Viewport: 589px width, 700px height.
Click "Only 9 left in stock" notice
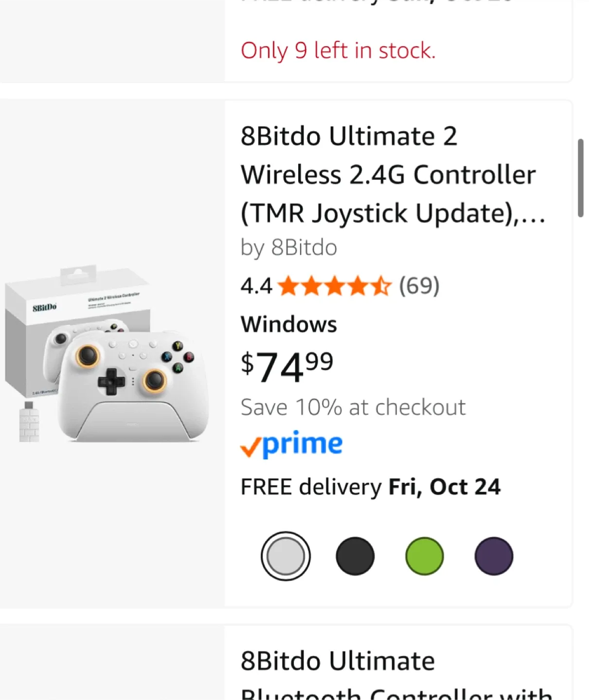[x=338, y=51]
